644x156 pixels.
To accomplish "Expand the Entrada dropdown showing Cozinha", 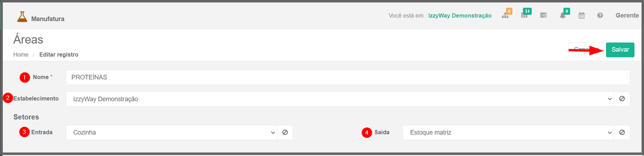I will (171, 132).
